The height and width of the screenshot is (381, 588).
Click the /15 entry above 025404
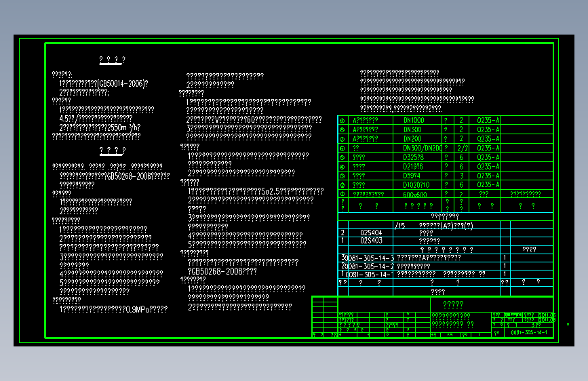pyautogui.click(x=400, y=226)
